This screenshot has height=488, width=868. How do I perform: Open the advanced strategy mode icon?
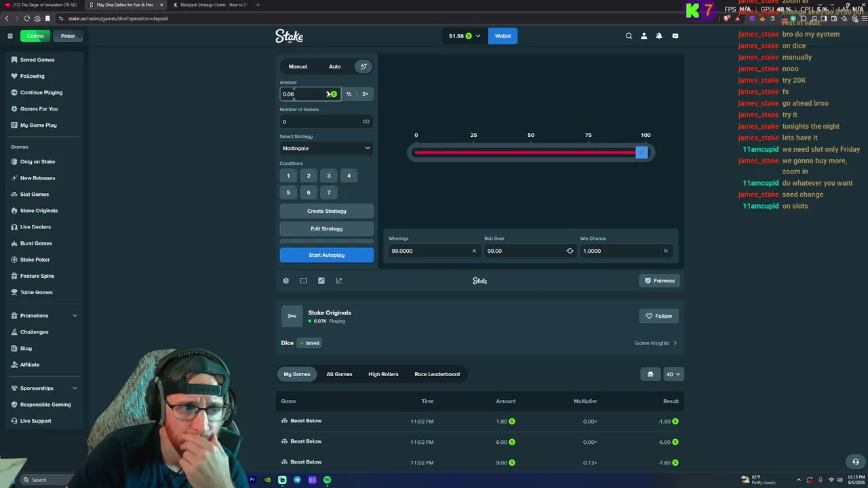363,66
